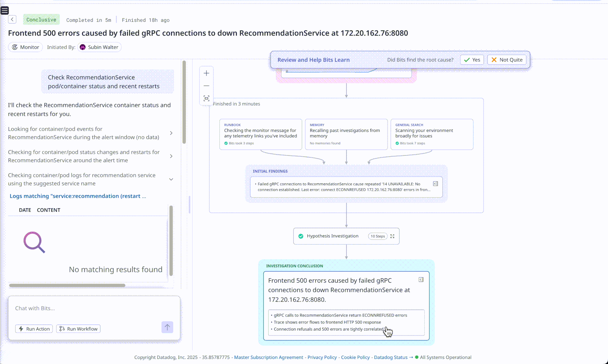Image resolution: width=608 pixels, height=364 pixels.
Task: Click Run Action button
Action: click(x=34, y=329)
